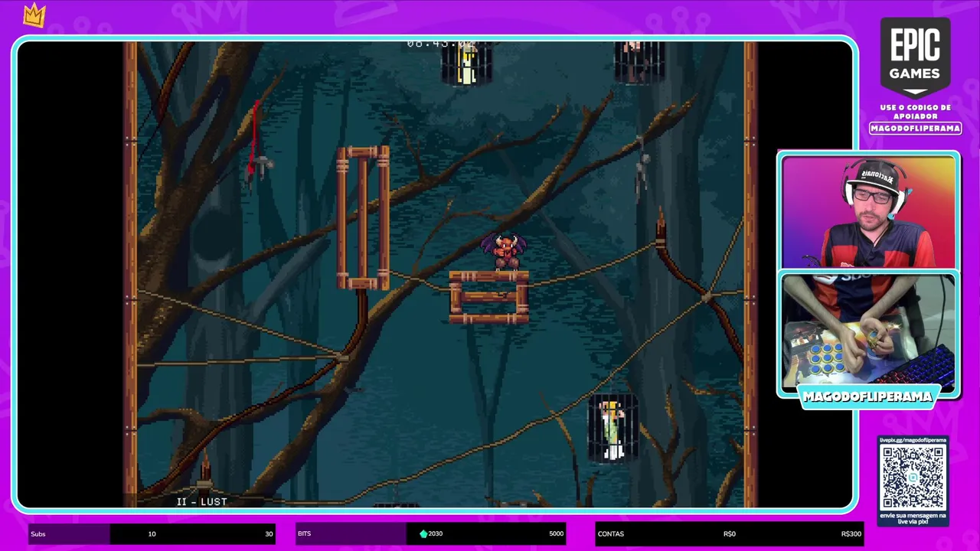
Task: Click the livepix.gg/magodofliperama link text
Action: 913,440
